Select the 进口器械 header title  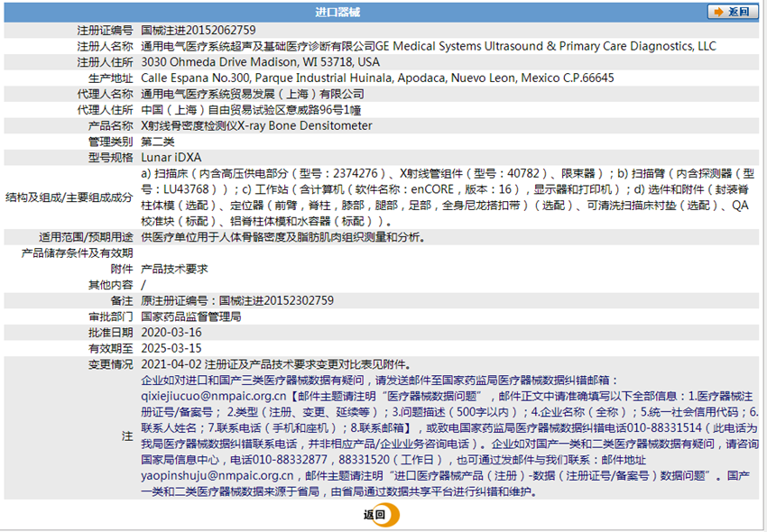(x=337, y=13)
